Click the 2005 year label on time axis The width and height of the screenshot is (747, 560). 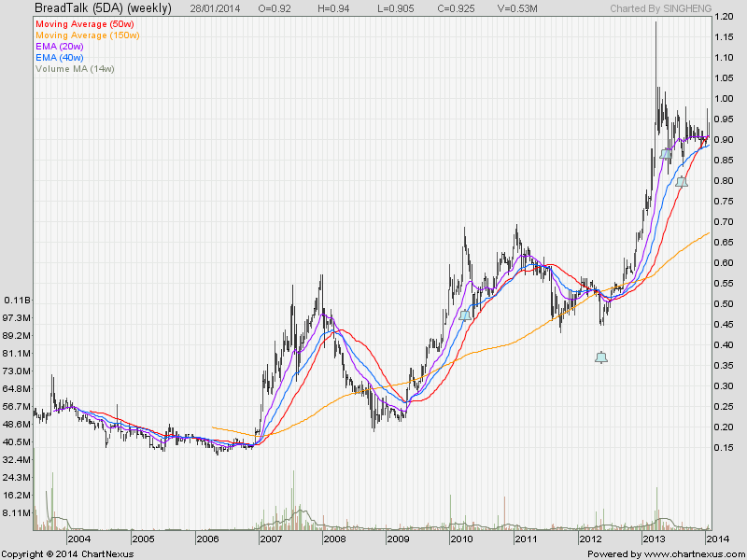pos(143,539)
